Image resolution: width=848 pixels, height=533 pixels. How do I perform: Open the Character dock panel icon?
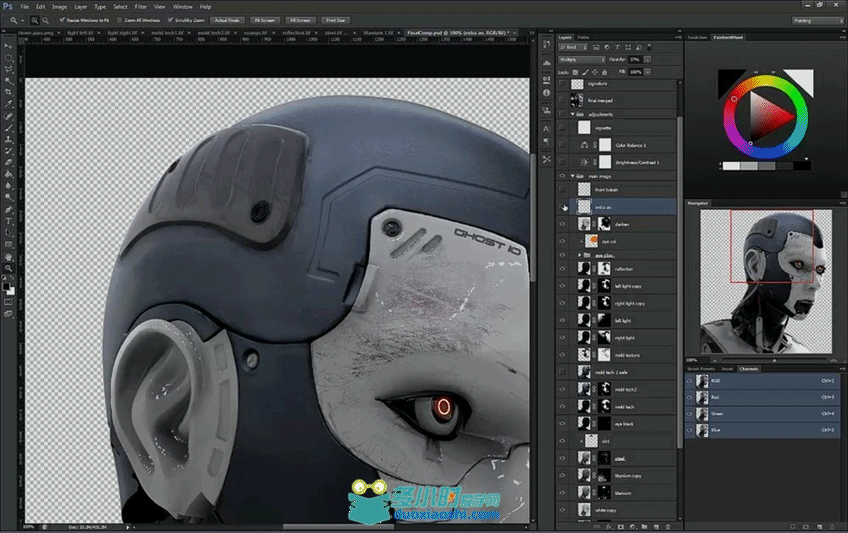(x=546, y=129)
